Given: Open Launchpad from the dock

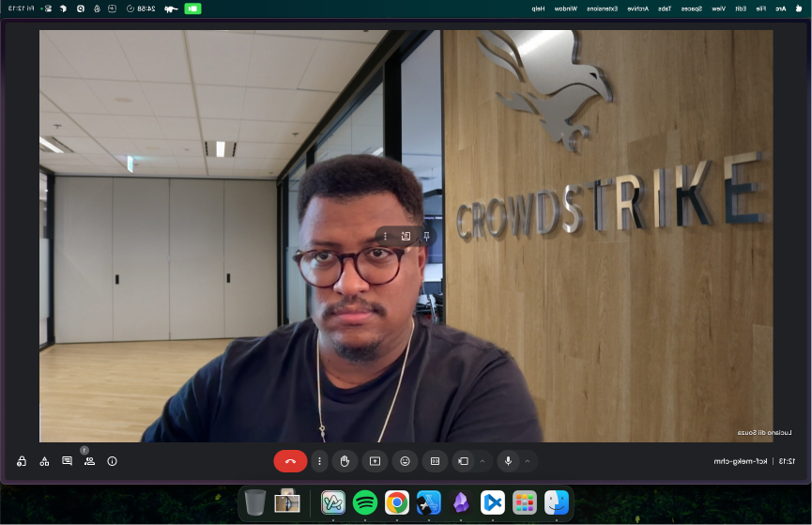Looking at the screenshot, I should click(525, 502).
